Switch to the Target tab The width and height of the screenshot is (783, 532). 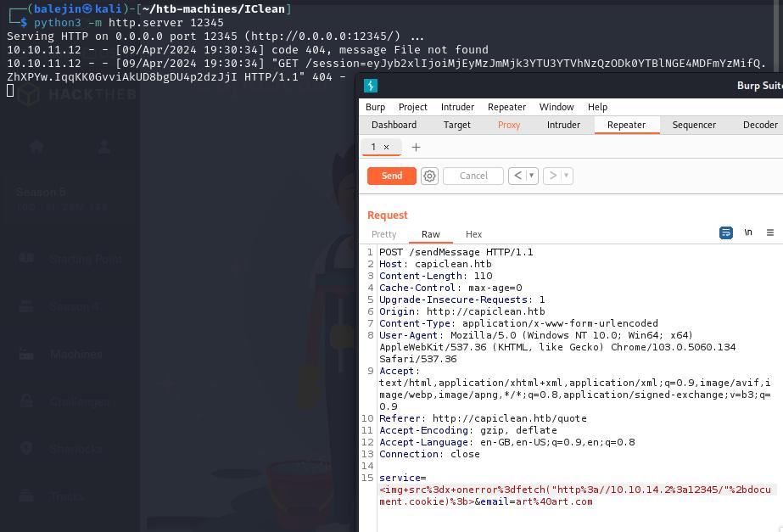[457, 125]
